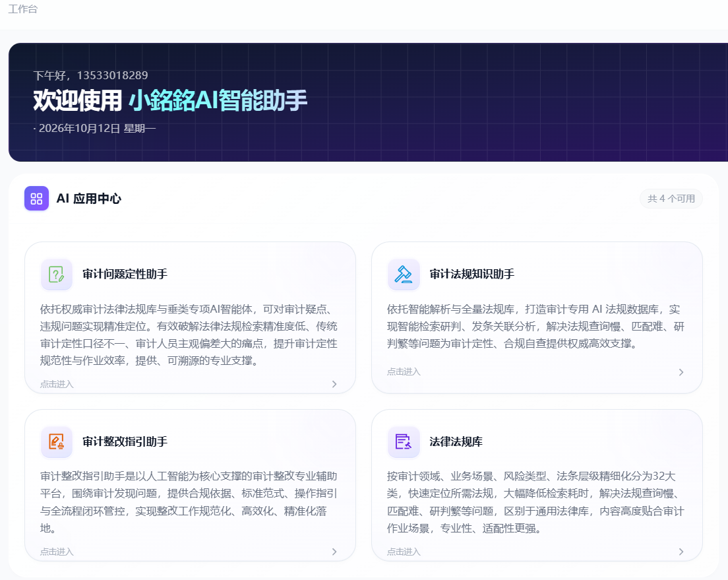728x580 pixels.
Task: Click the 法律法规库 description paragraph
Action: 536,502
